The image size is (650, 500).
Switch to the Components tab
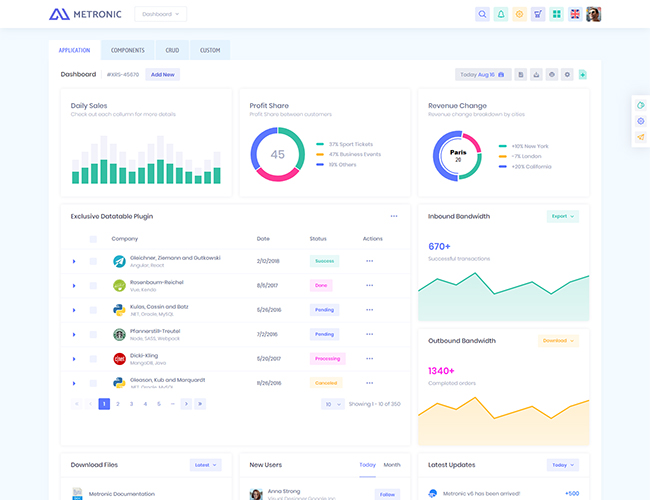click(x=127, y=50)
